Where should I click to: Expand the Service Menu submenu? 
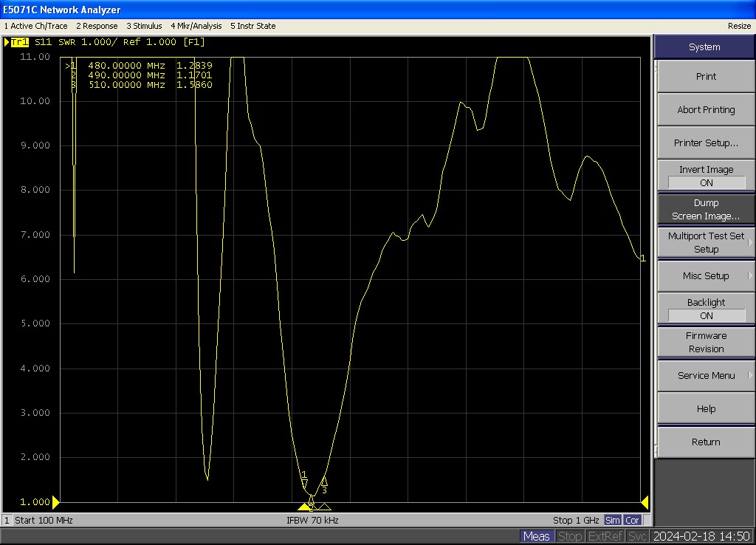(706, 375)
